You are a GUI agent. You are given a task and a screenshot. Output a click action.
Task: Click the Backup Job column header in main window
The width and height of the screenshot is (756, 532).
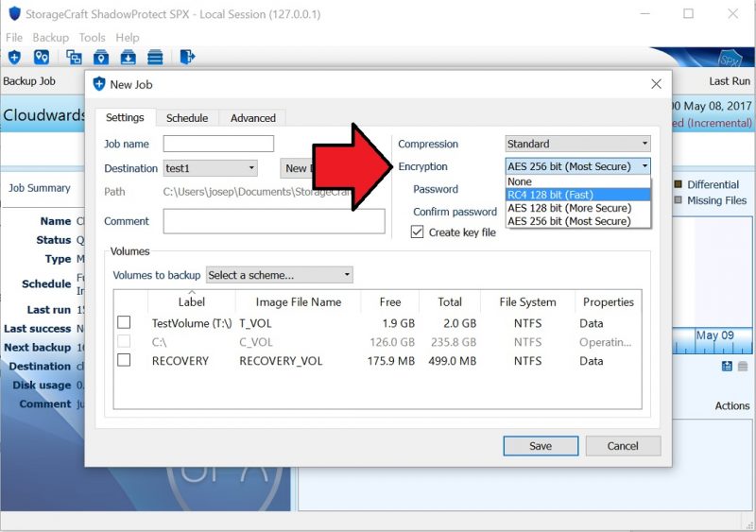(x=29, y=81)
